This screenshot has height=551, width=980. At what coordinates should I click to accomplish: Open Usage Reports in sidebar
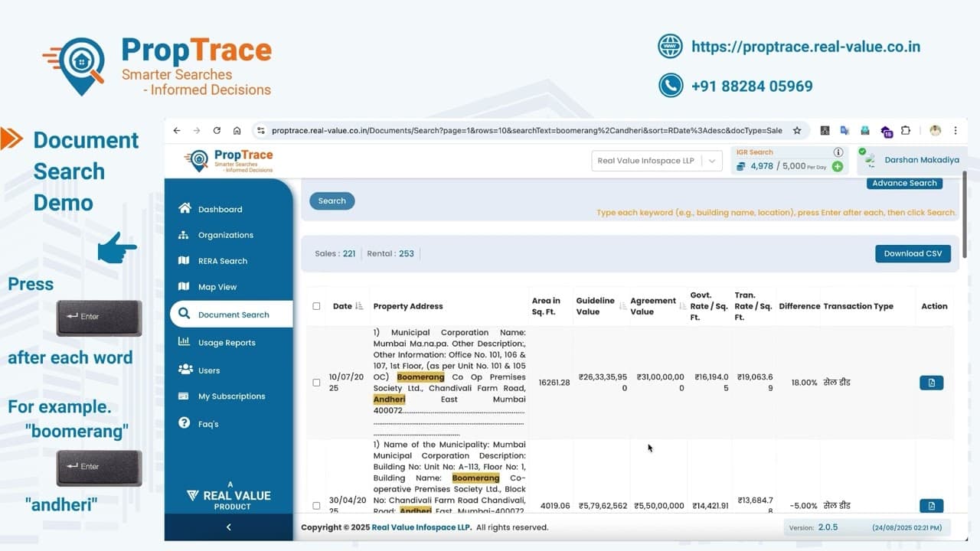[x=228, y=343]
